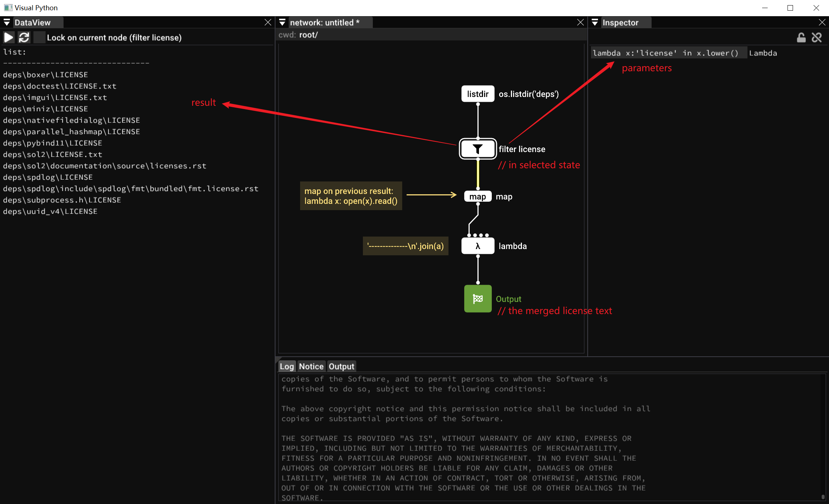
Task: Open the Inspector panel dropdown triangle
Action: tap(595, 23)
